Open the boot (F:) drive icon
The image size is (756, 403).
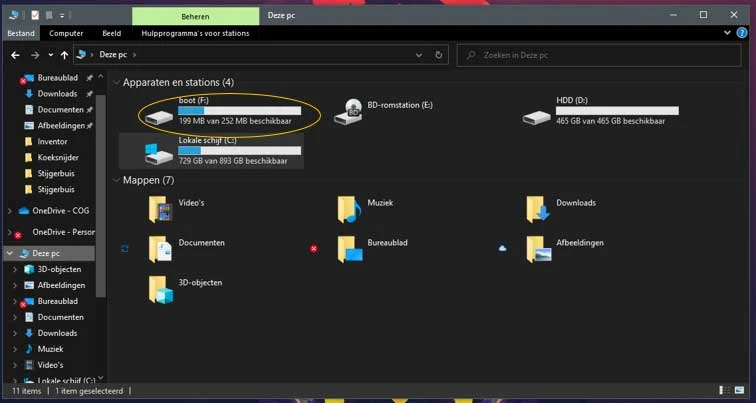159,117
